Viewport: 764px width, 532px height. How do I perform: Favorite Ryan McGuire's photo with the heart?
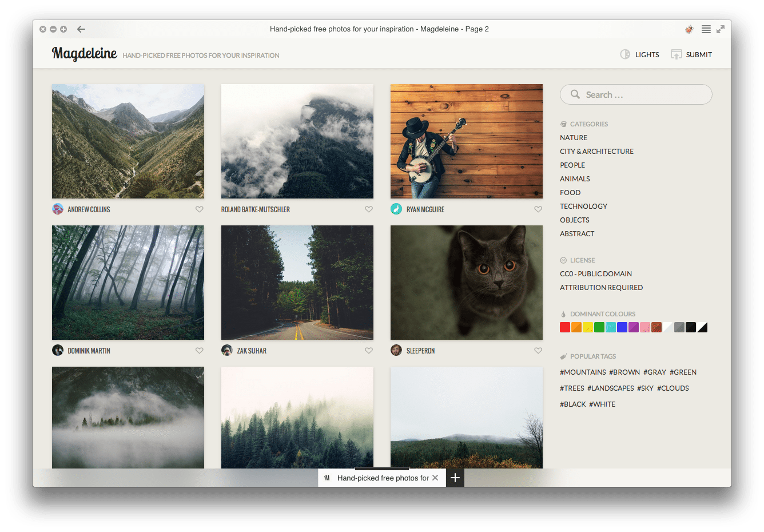(538, 209)
